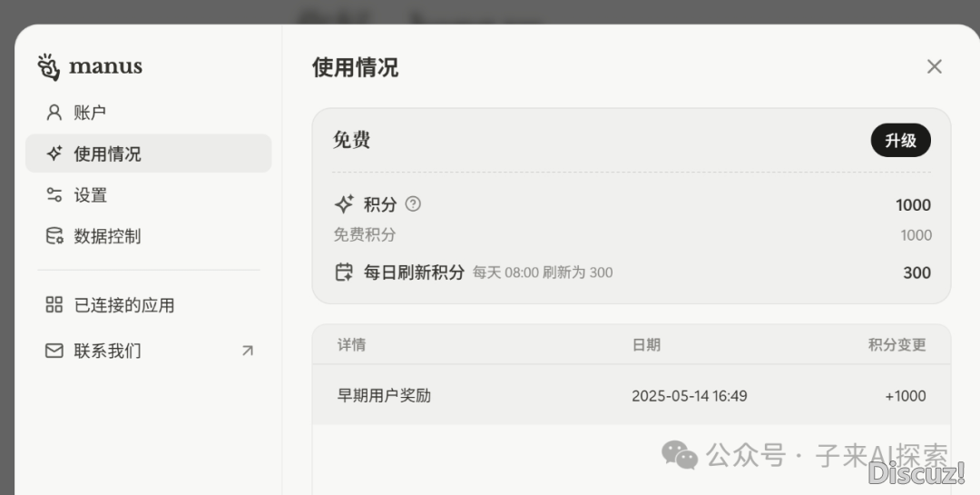Click the 日期 column header
Screen dimensions: 980x495
(646, 345)
